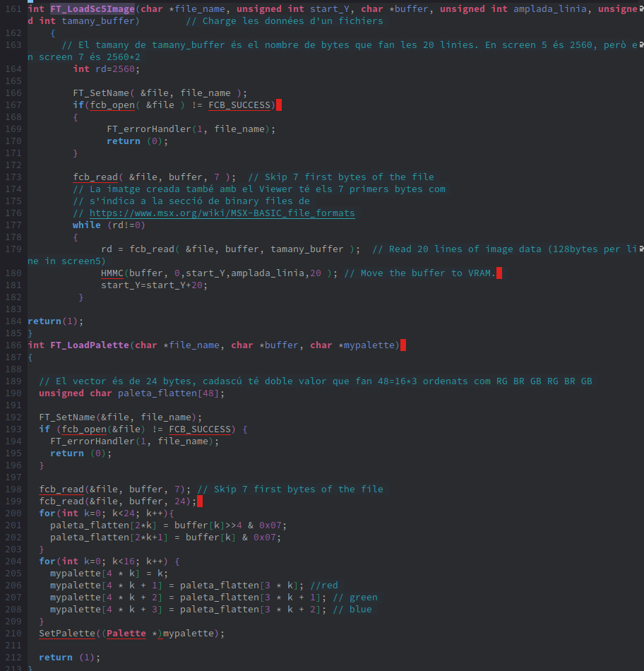644x671 pixels.
Task: Click fcb_open on line 167
Action: [x=112, y=105]
